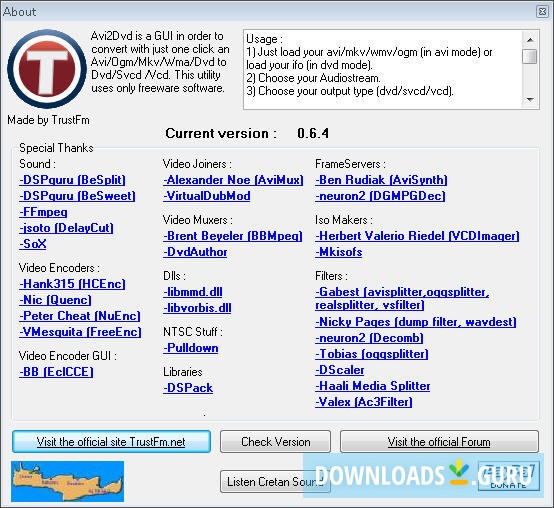Click inside the Usage text box
Screen dimensions: 554x508
(x=382, y=69)
